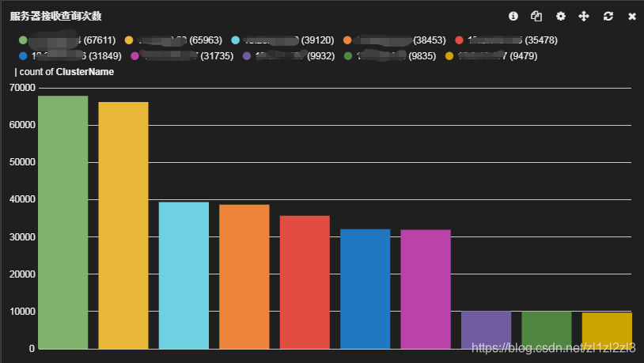The height and width of the screenshot is (363, 644).
Task: Toggle the legend dot for series (67611)
Action: point(23,40)
